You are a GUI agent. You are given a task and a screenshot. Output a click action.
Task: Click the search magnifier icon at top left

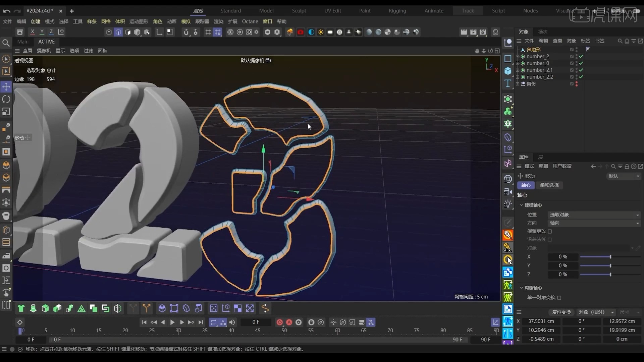coord(6,43)
